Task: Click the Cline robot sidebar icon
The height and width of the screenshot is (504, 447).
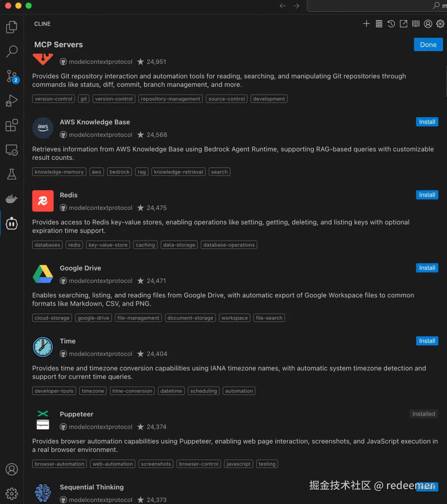Action: tap(12, 223)
